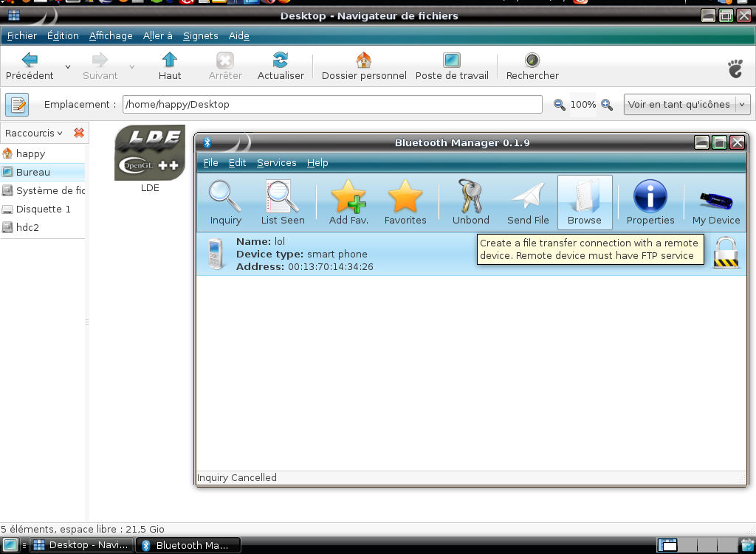This screenshot has height=554, width=756.
Task: Start a Bluetooth Inquiry scan
Action: point(225,202)
